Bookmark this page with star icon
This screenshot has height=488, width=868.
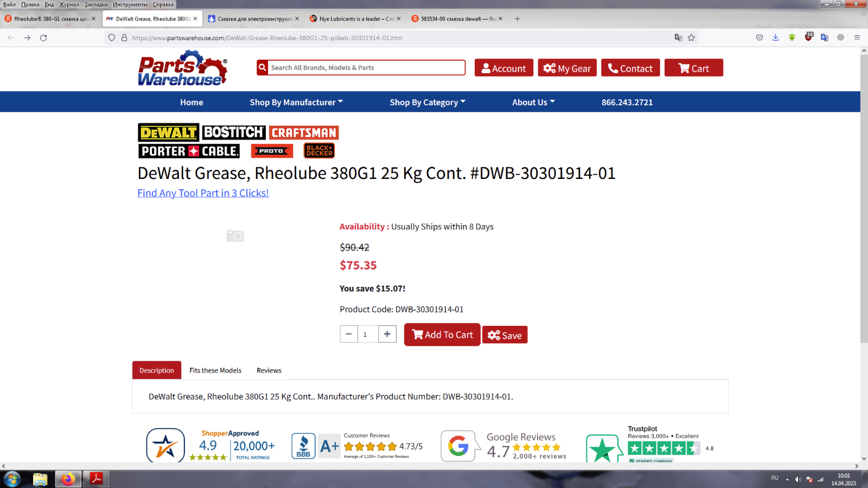click(691, 38)
